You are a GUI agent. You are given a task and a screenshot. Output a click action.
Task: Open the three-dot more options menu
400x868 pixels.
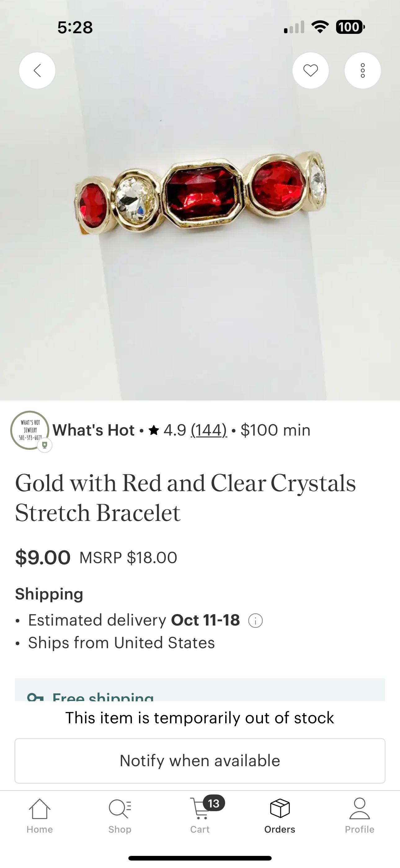[362, 70]
